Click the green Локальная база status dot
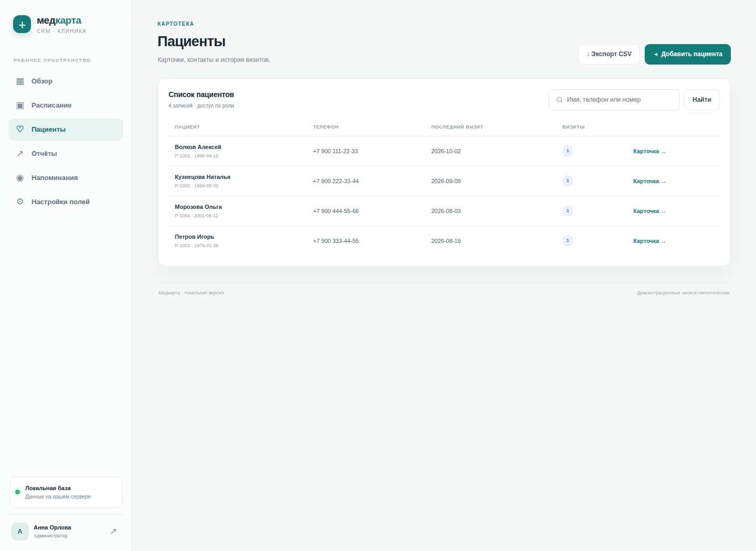This screenshot has height=551, width=756. click(17, 492)
